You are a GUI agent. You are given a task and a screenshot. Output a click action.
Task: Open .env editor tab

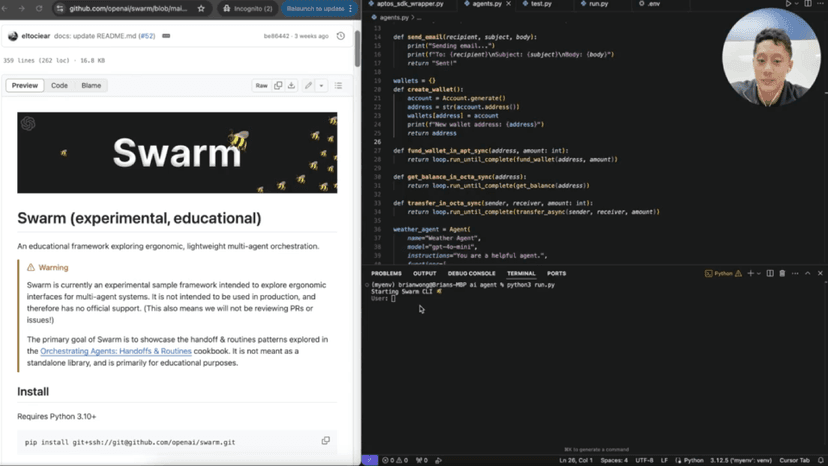pos(654,4)
